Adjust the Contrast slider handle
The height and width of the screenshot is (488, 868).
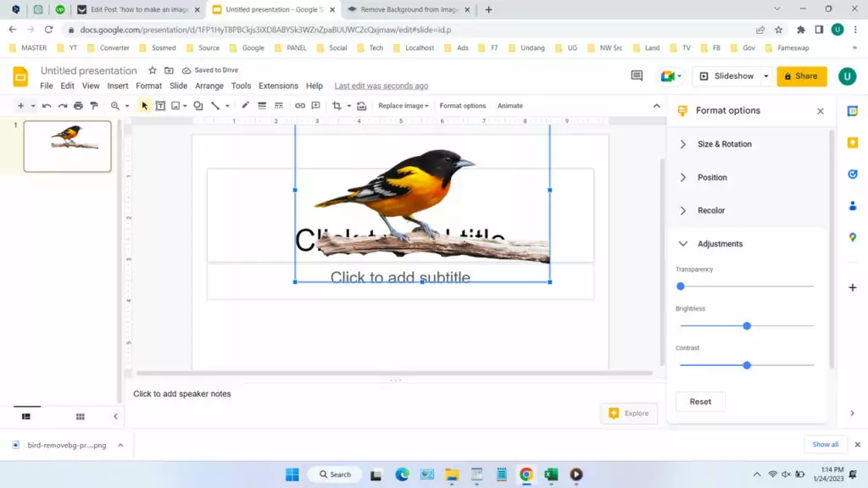coord(747,365)
